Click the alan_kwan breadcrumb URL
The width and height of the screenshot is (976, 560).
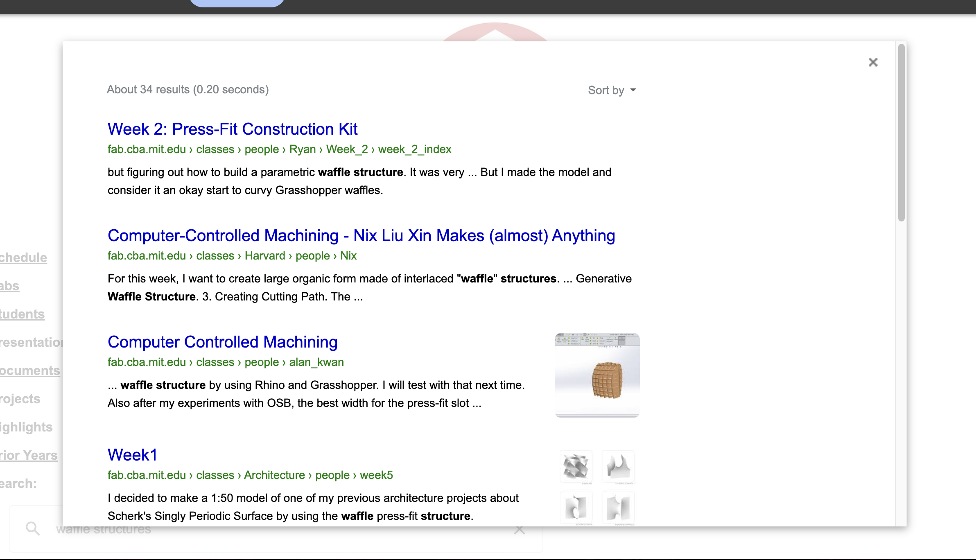tap(316, 362)
